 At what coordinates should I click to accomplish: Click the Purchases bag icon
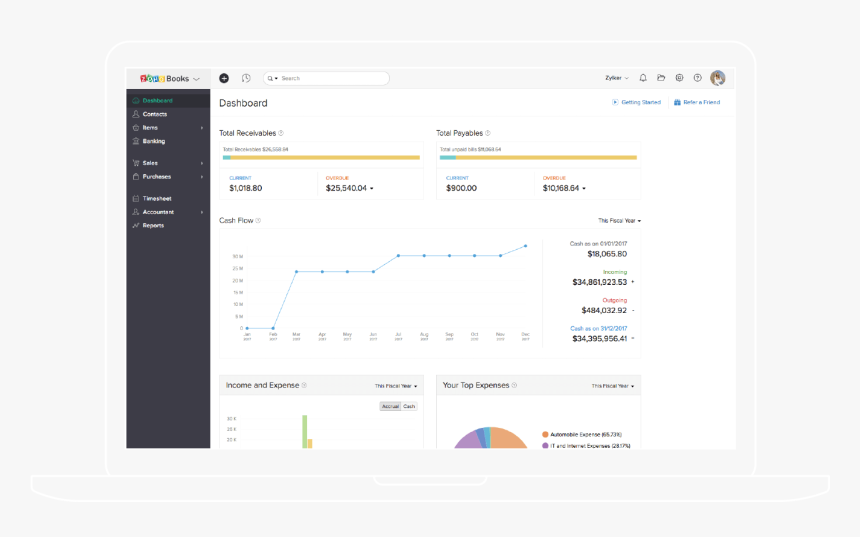click(x=135, y=177)
